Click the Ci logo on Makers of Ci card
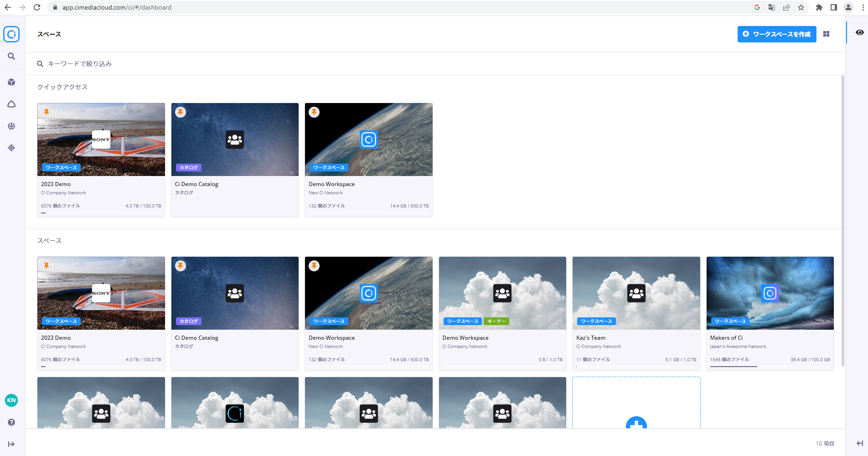 coord(770,293)
